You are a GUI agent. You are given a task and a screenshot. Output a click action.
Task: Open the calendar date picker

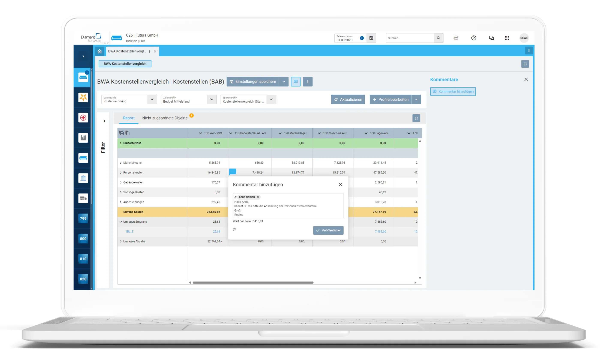371,38
